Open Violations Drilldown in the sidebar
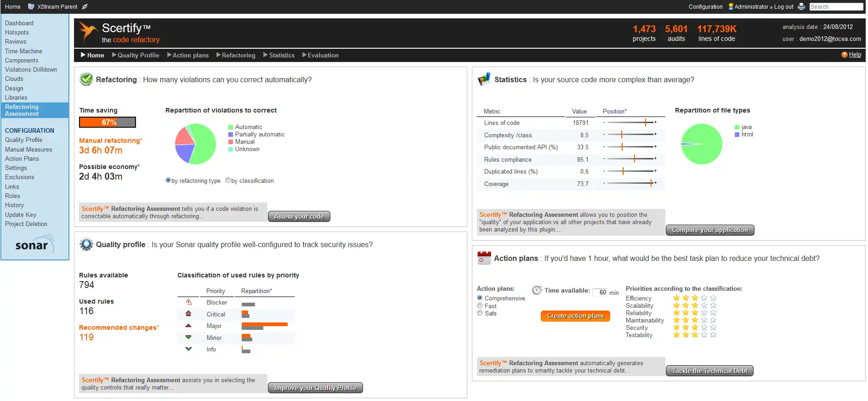This screenshot has width=868, height=401. coord(31,69)
